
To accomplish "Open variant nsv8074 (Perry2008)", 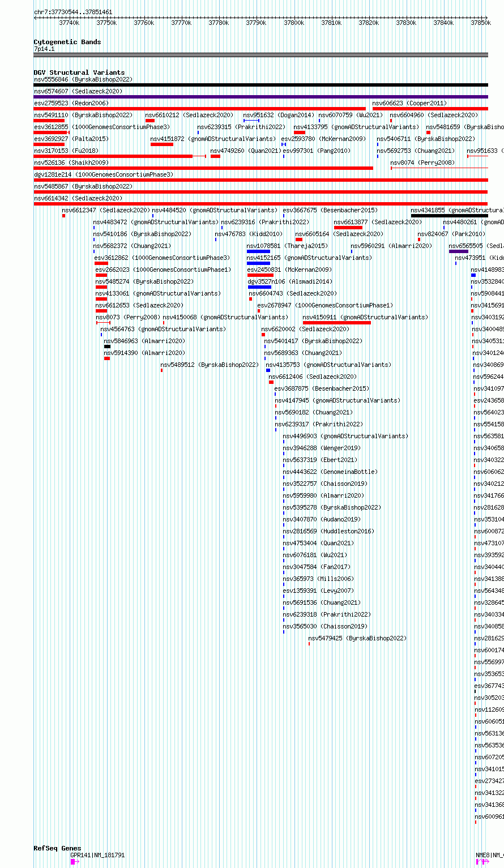I will pos(422,163).
